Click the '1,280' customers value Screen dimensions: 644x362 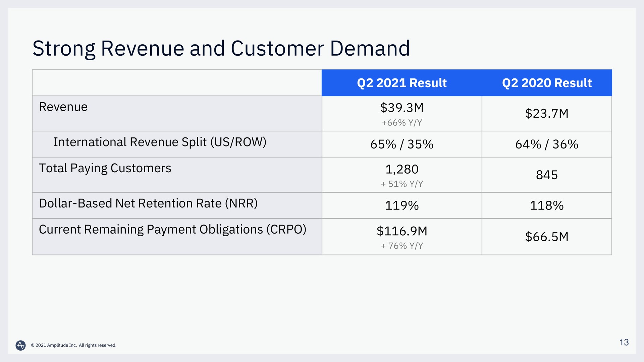click(x=402, y=169)
